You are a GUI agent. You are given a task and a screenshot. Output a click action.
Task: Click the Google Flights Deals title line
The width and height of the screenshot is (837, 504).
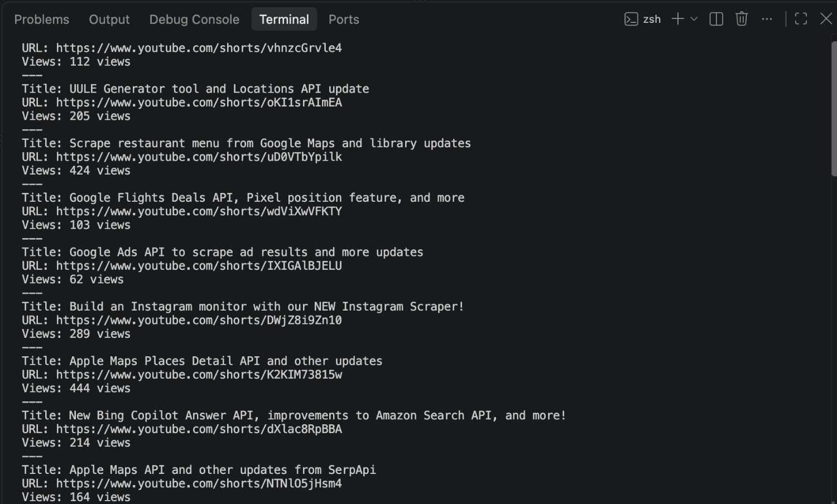243,198
